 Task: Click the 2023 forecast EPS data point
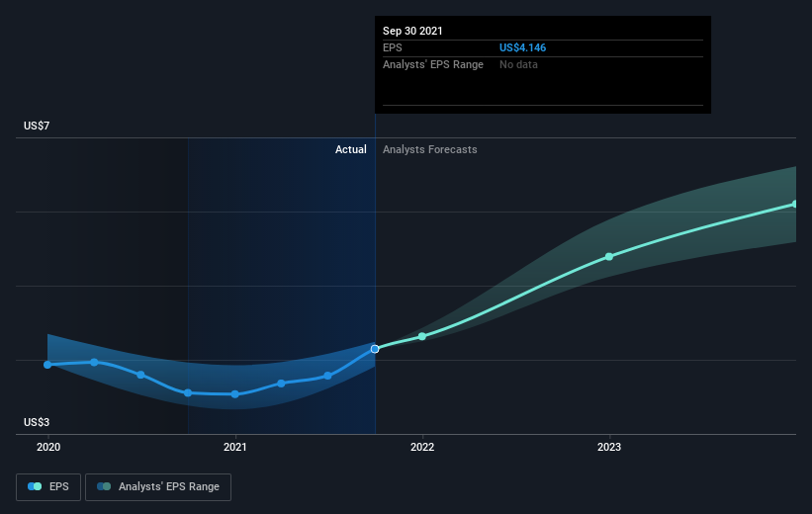click(x=609, y=257)
